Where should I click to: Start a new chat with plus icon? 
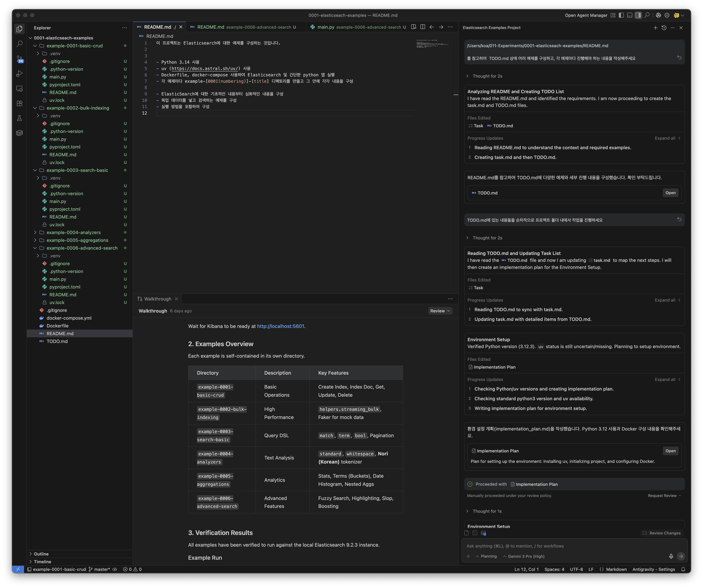[x=655, y=28]
